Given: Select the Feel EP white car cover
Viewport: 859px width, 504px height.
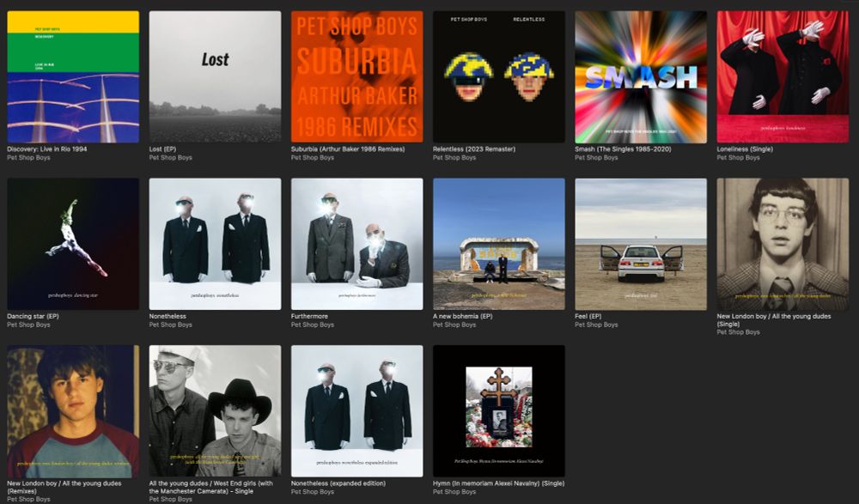Looking at the screenshot, I should (641, 244).
